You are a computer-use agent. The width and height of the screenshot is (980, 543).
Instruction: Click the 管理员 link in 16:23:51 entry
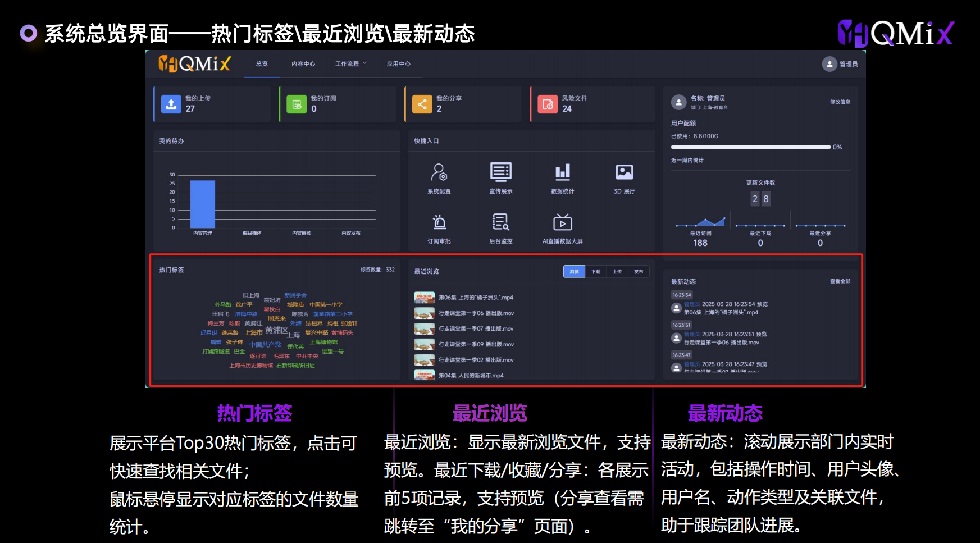(x=692, y=334)
